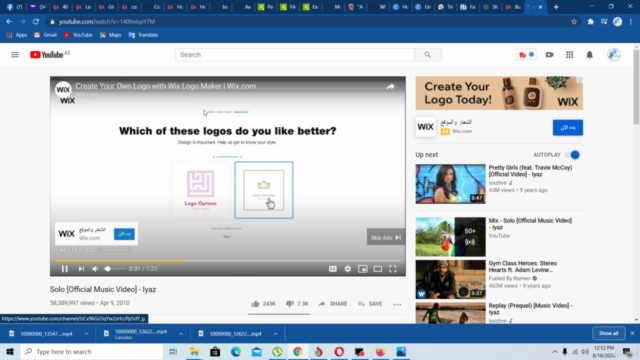Open the create video camera icon
This screenshot has width=640, height=360.
pos(549,55)
